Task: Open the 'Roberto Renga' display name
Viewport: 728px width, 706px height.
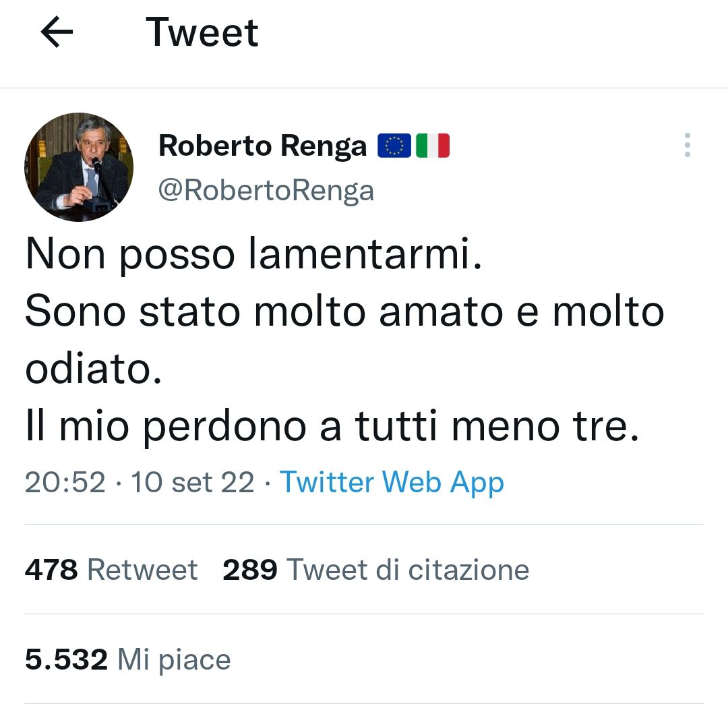Action: point(262,146)
